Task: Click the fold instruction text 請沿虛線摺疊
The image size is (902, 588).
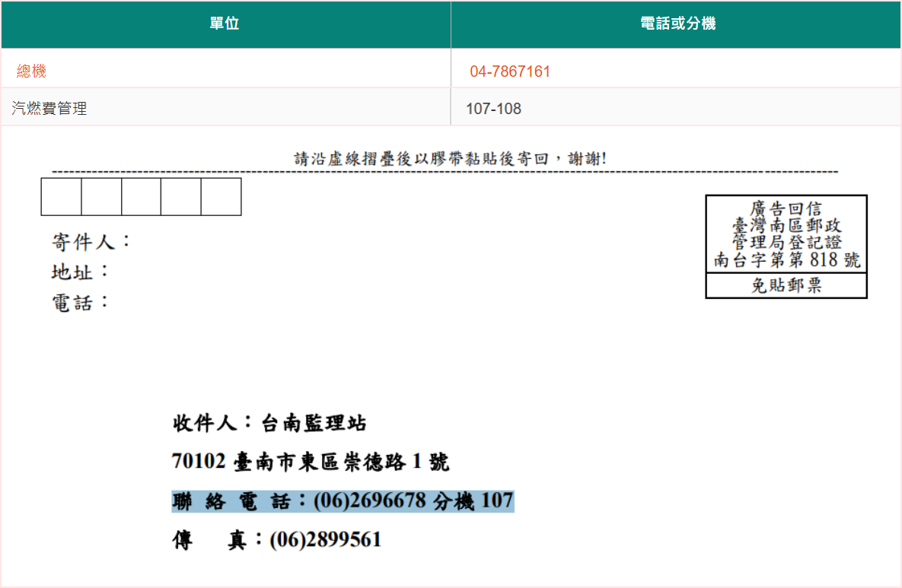Action: coord(450,159)
